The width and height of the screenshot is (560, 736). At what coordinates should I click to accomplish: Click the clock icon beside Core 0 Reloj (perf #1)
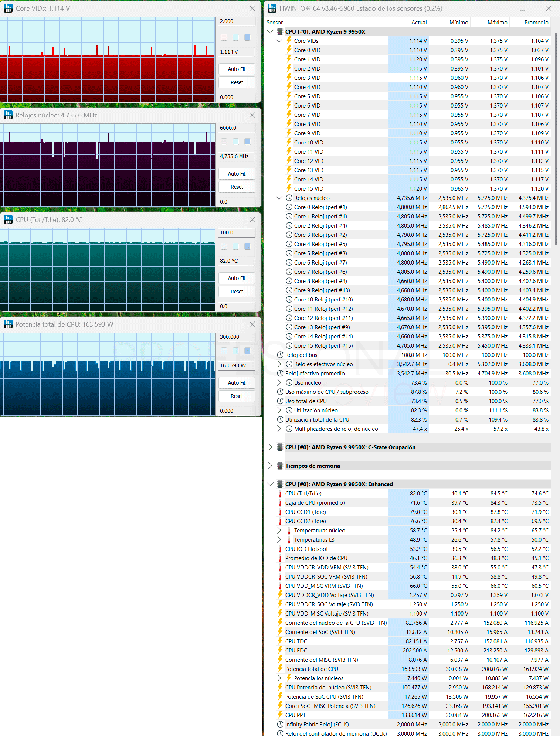coord(289,207)
